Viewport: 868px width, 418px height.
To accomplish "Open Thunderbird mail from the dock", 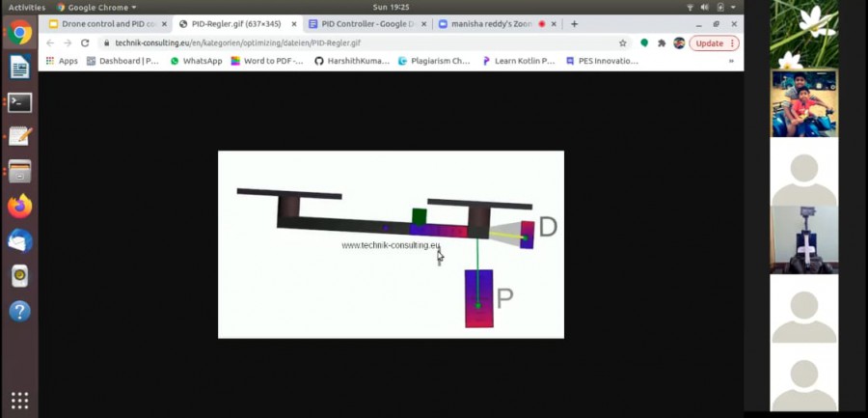I will (x=19, y=241).
